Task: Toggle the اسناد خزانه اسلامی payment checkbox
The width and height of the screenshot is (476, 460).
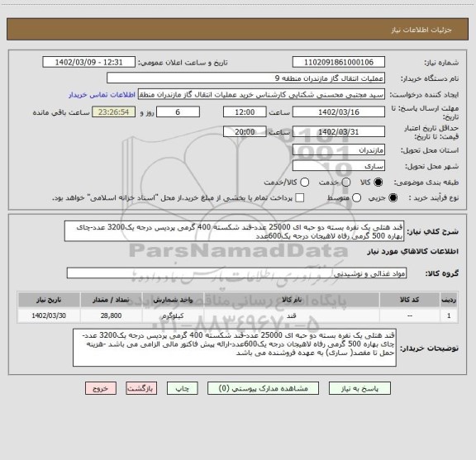Action: [300, 198]
